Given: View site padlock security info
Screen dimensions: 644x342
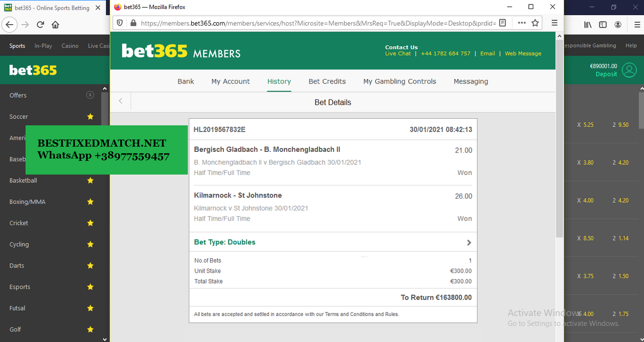Looking at the screenshot, I should click(x=133, y=23).
